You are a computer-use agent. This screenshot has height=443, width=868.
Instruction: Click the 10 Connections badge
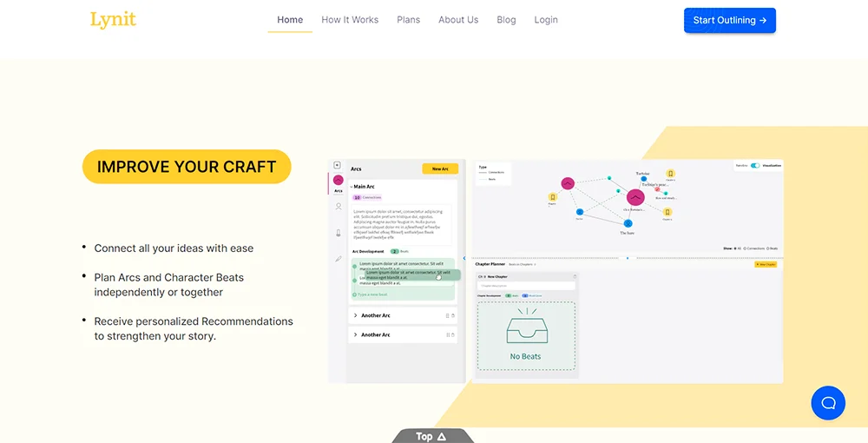coord(367,198)
